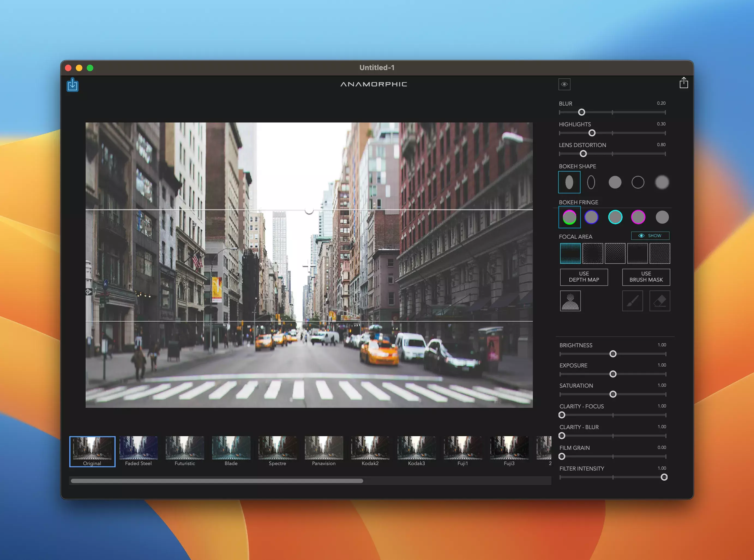This screenshot has height=560, width=754.
Task: Select the brush mask paint tool
Action: point(632,301)
